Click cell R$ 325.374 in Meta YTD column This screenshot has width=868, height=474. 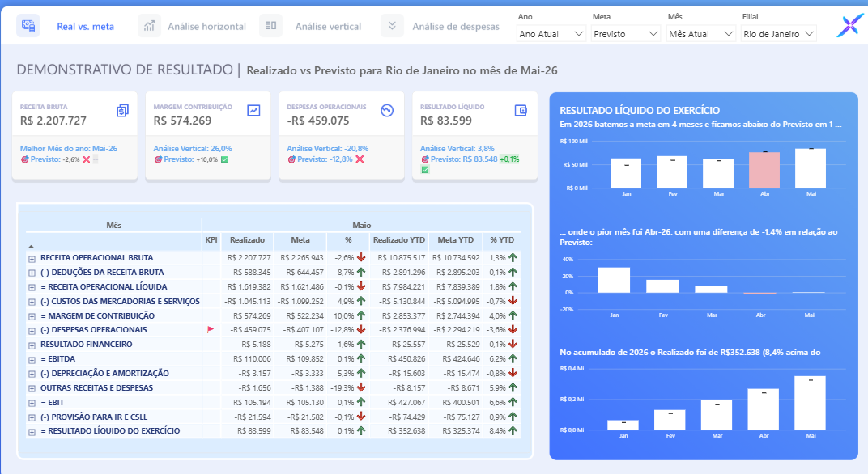coord(457,431)
